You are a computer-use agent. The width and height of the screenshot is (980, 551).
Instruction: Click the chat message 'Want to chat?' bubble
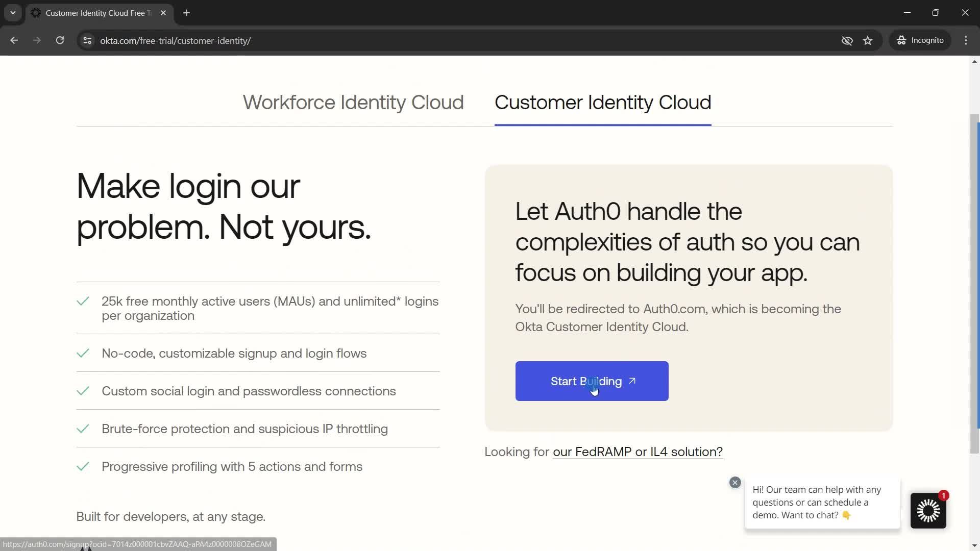click(822, 503)
